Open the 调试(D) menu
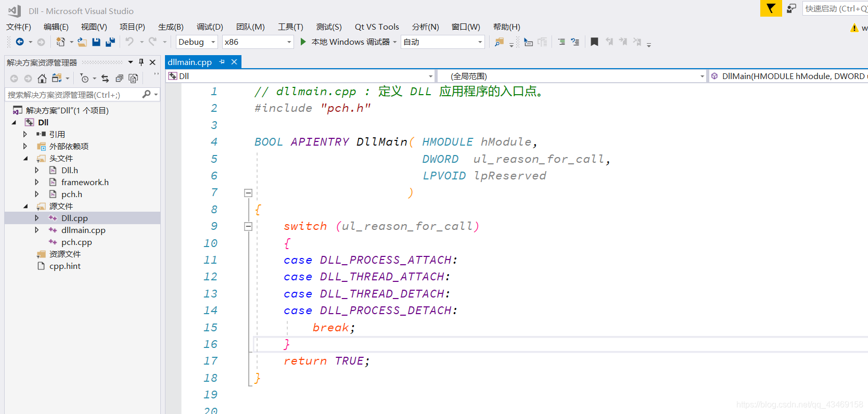This screenshot has width=868, height=414. (x=210, y=27)
